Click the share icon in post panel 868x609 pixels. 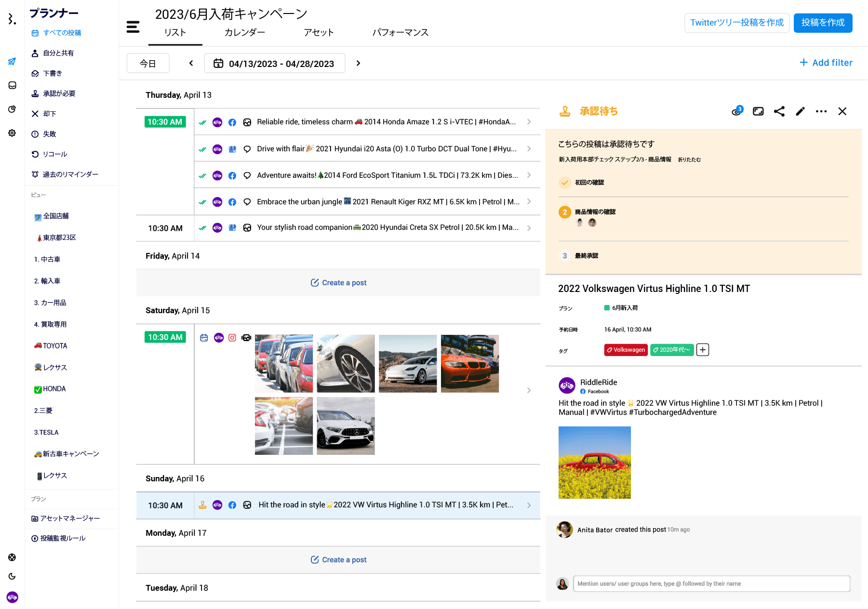tap(779, 111)
